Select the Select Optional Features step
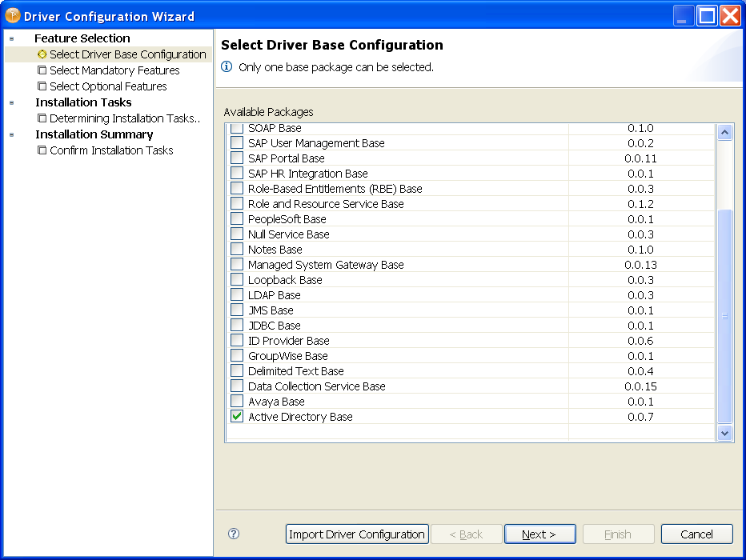 [108, 86]
